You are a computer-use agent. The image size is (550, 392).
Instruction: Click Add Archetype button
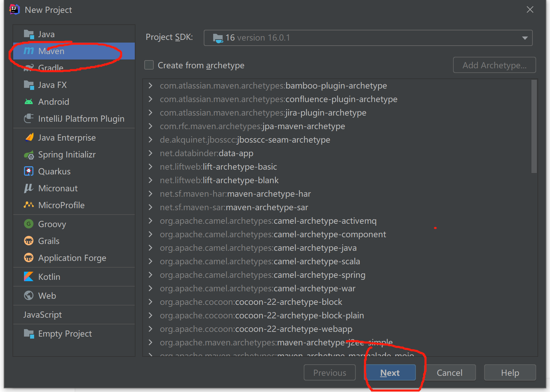(495, 65)
